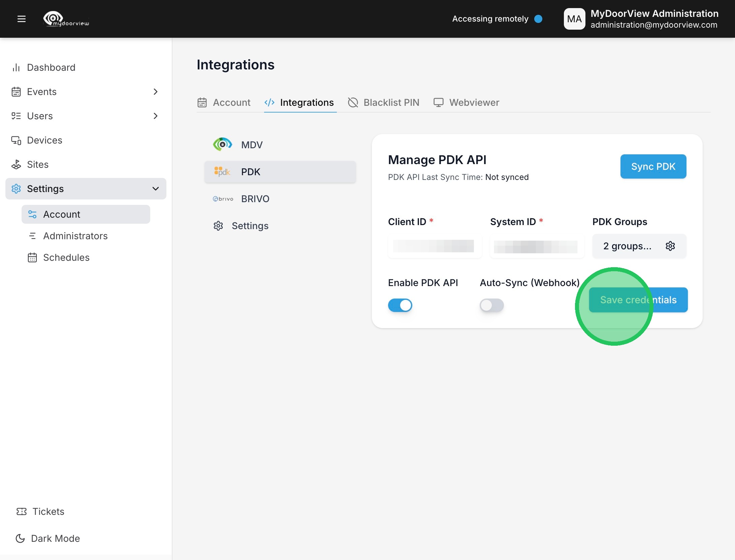Click the Sync PDK button
The image size is (735, 560).
653,166
